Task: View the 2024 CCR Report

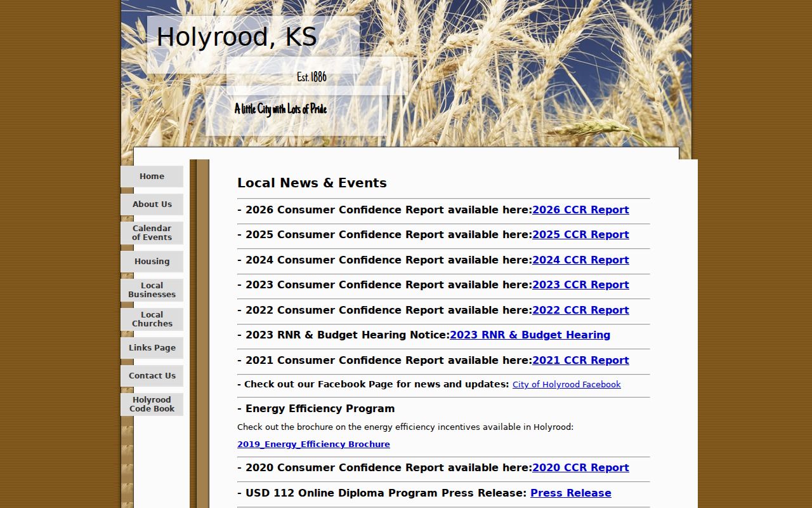Action: point(580,260)
